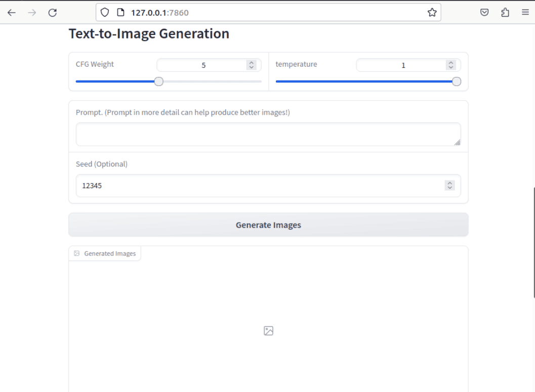Click the Generate Images button
Image resolution: width=535 pixels, height=392 pixels.
point(268,225)
